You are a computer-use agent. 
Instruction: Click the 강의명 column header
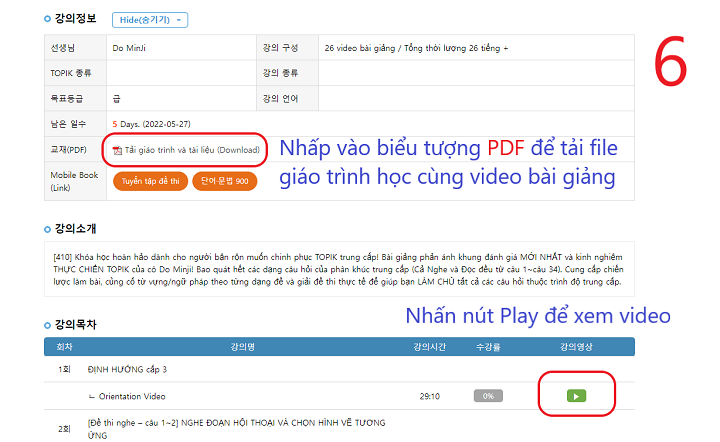245,347
